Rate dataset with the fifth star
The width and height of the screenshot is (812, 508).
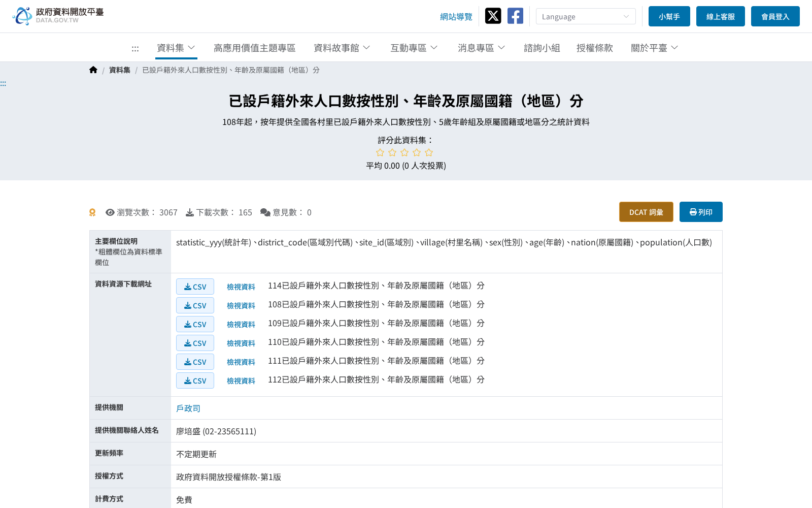click(429, 152)
